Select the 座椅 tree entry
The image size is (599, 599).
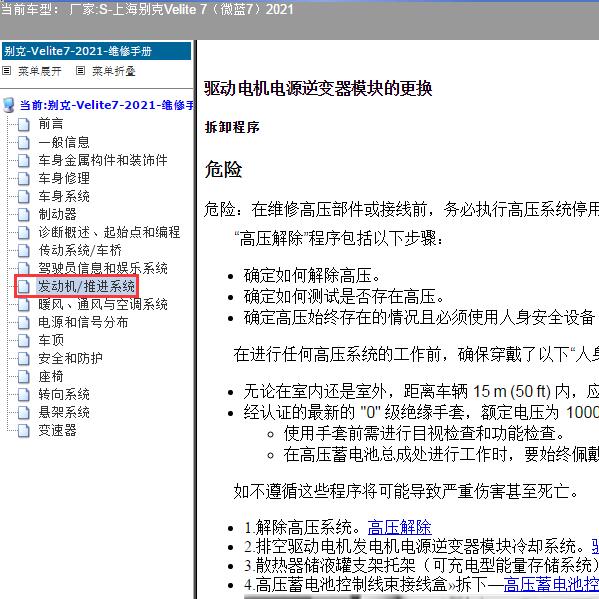pyautogui.click(x=51, y=376)
